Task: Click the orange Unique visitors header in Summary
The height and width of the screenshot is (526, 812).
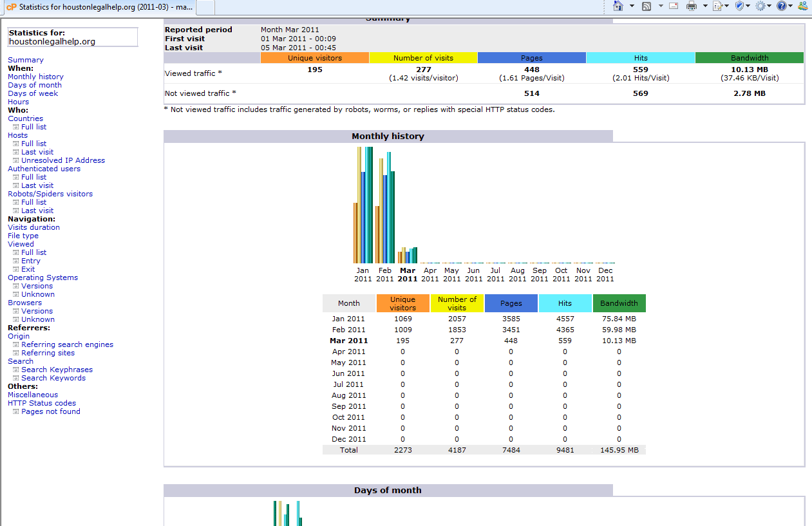Action: [x=315, y=58]
